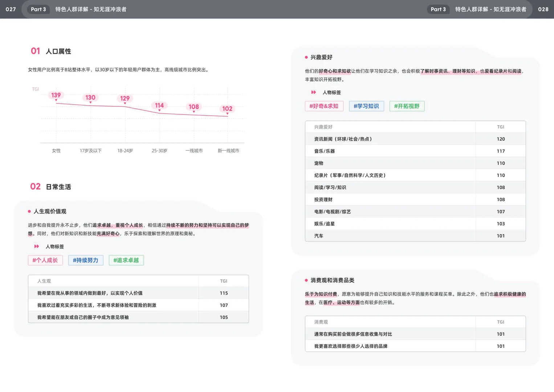Screen dimensions: 554x392
Task: Click the 投资理财 row
Action: pyautogui.click(x=415, y=200)
